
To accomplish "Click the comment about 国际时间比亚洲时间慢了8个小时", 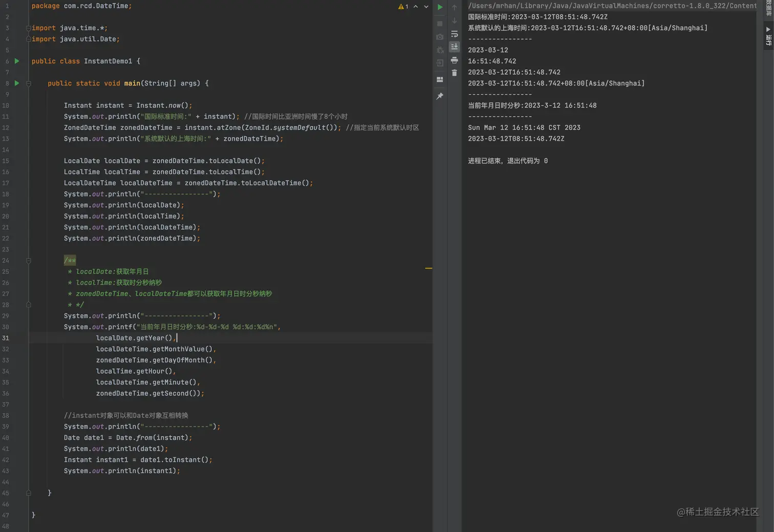I will point(296,117).
